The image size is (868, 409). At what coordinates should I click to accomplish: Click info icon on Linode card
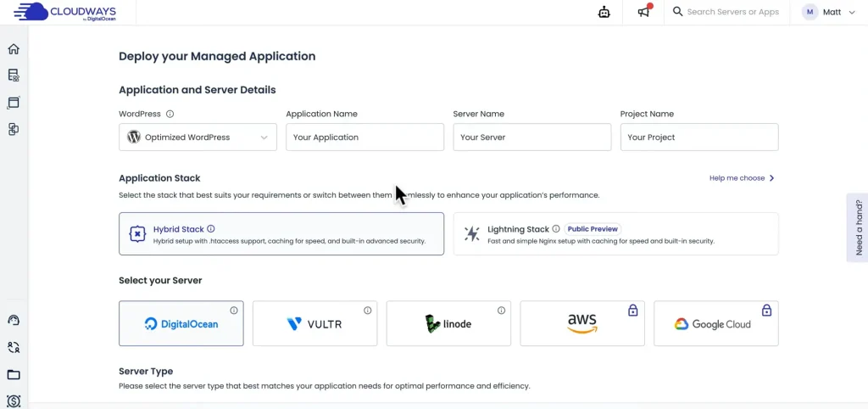pos(501,311)
